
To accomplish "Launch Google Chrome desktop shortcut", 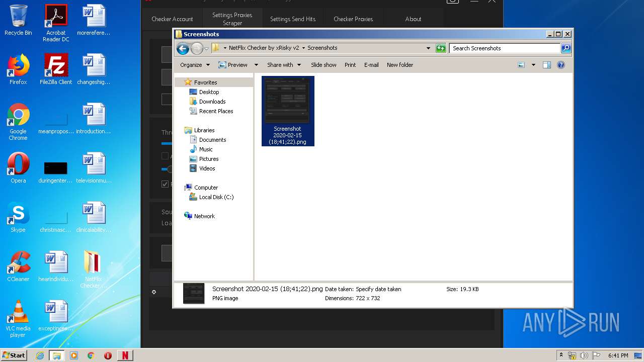I will coord(18,122).
